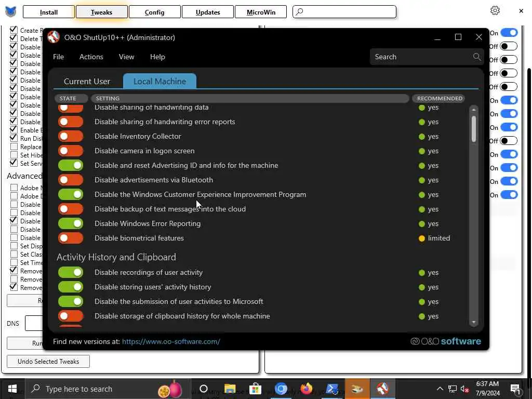Show hidden system tray icons
The width and height of the screenshot is (532, 399).
pos(440,389)
